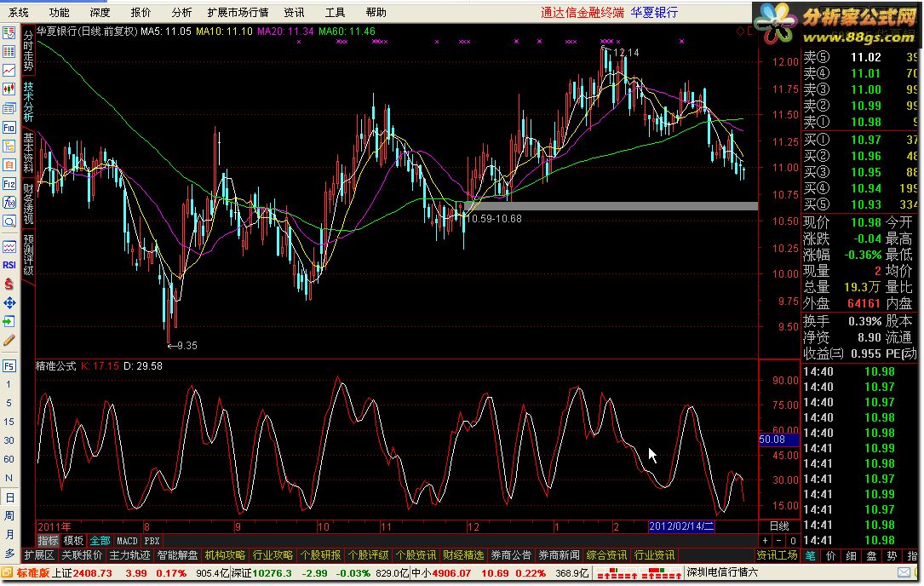This screenshot has width=924, height=586.
Task: Switch to 15-minute period
Action: coord(9,422)
